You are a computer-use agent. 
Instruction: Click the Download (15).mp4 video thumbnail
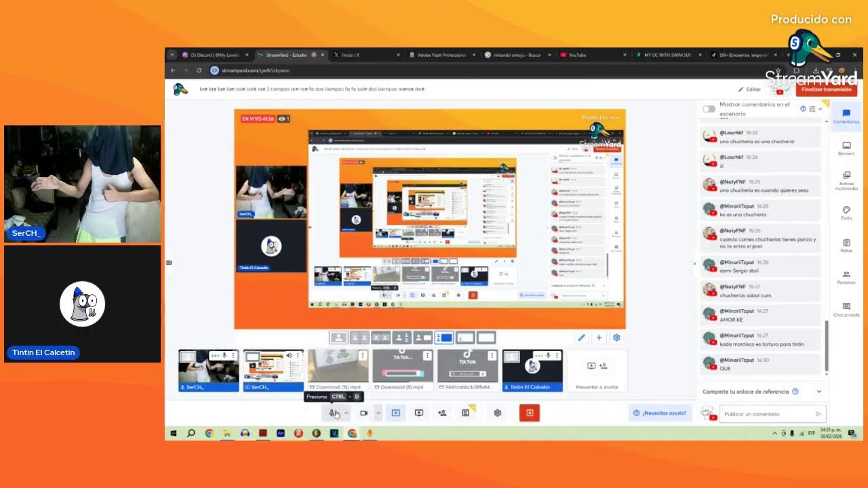(x=338, y=370)
